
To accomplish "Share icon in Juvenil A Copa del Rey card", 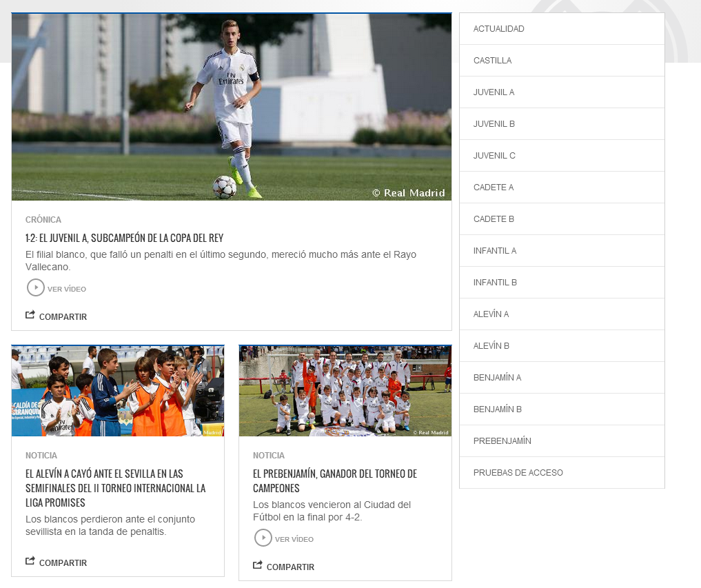I will pyautogui.click(x=30, y=315).
